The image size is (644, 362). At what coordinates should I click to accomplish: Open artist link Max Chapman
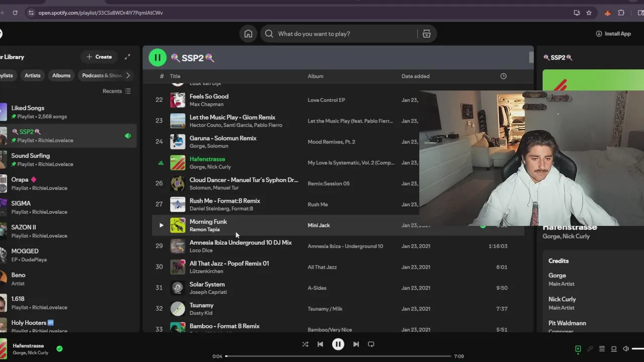coord(206,104)
